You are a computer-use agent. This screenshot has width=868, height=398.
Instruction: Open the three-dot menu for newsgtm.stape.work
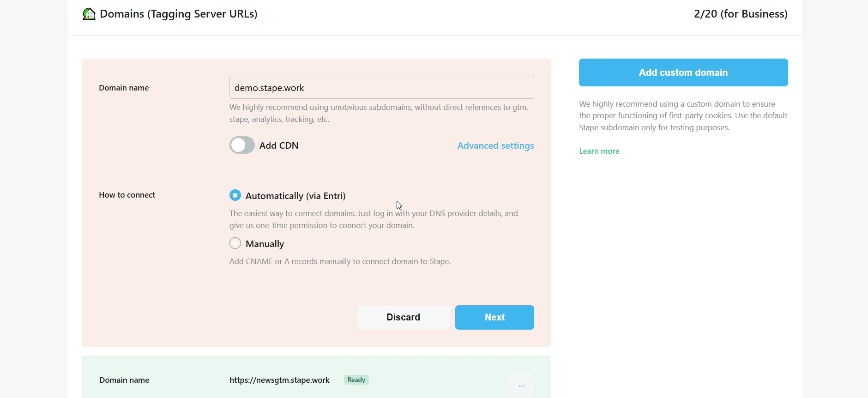pyautogui.click(x=521, y=386)
